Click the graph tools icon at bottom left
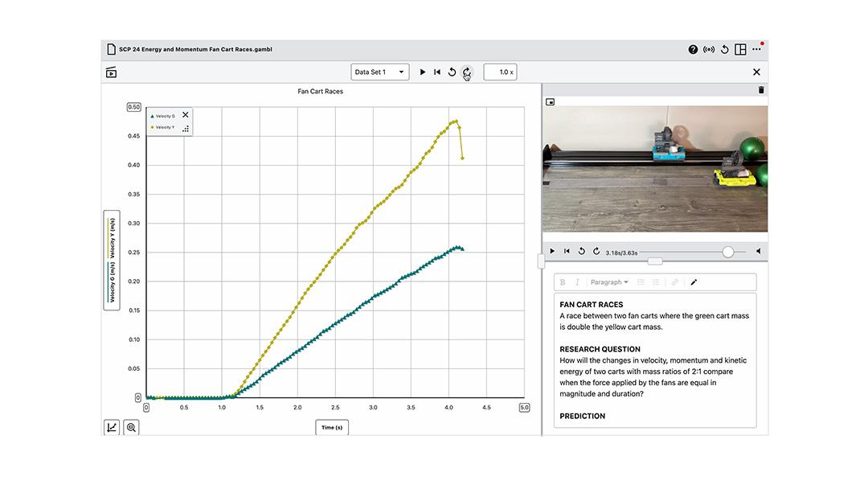This screenshot has height=489, width=868. (x=111, y=428)
